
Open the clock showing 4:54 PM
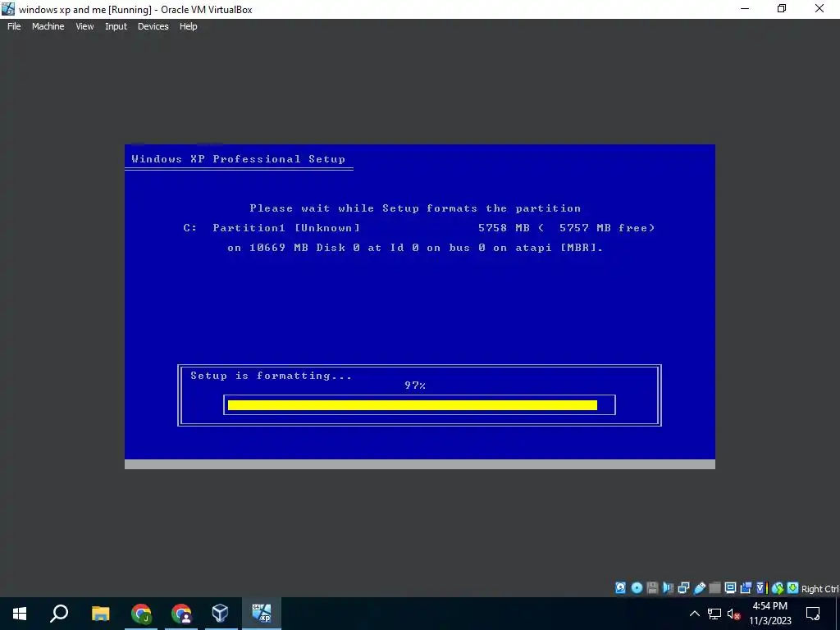pyautogui.click(x=769, y=614)
